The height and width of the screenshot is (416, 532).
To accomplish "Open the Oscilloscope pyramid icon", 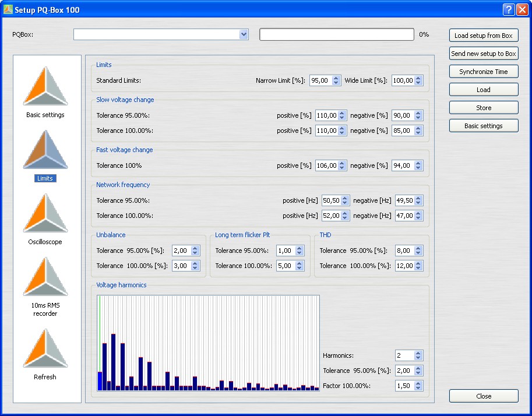I will coord(45,213).
